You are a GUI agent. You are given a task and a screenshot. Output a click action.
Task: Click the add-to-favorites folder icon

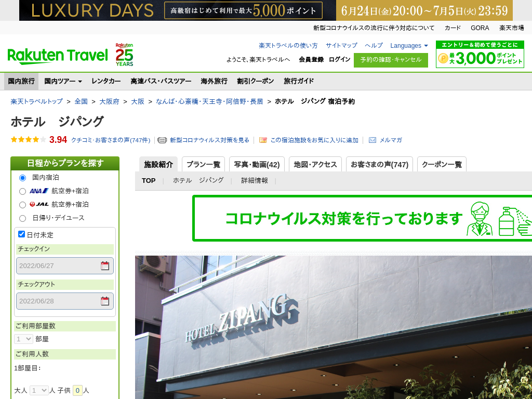(x=263, y=140)
